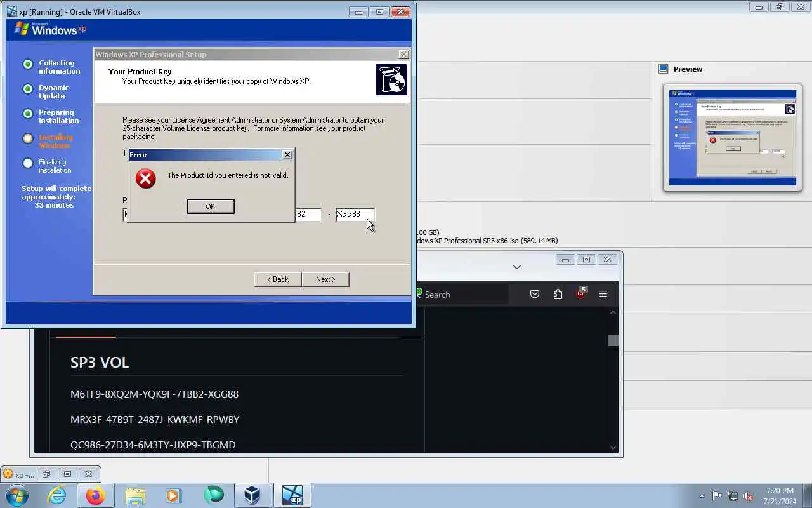Open the muted volume tray icon
This screenshot has width=812, height=508.
coord(749,497)
